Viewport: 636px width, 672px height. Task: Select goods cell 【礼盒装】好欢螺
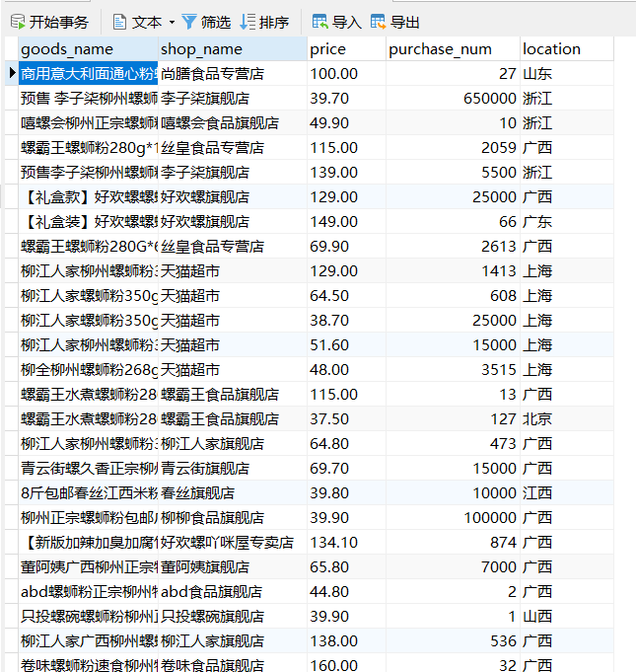pyautogui.click(x=88, y=222)
